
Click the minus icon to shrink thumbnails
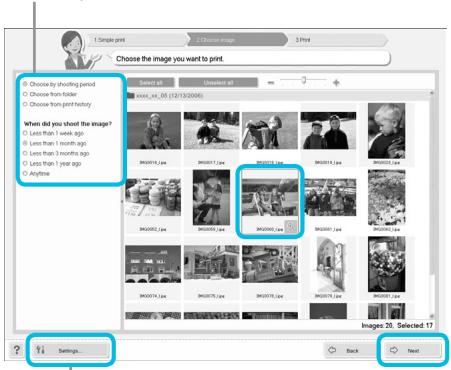tap(271, 82)
